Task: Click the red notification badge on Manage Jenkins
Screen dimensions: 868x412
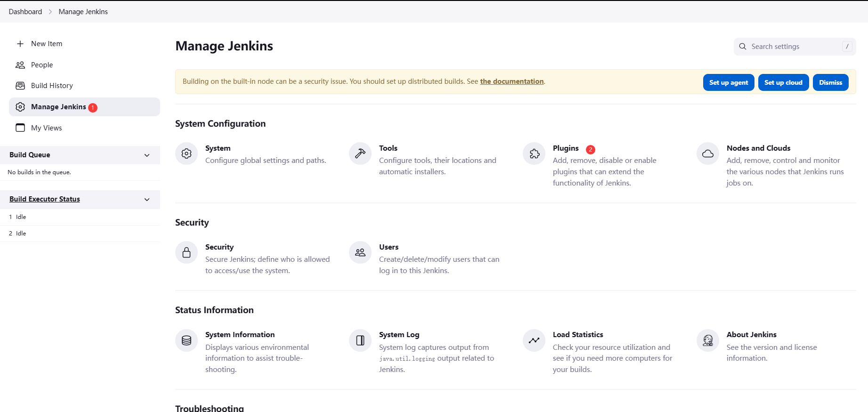Action: [x=93, y=108]
